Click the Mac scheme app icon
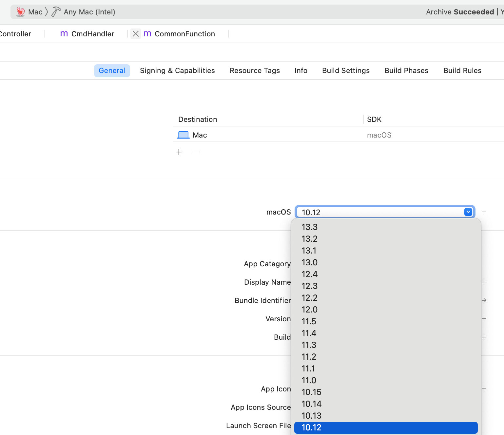 point(20,12)
